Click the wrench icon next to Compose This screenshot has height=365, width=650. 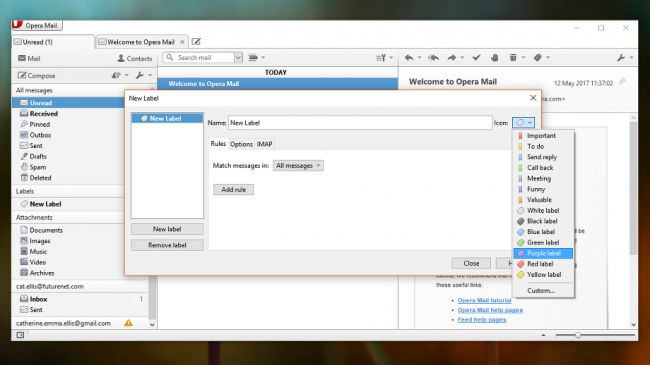[x=140, y=75]
